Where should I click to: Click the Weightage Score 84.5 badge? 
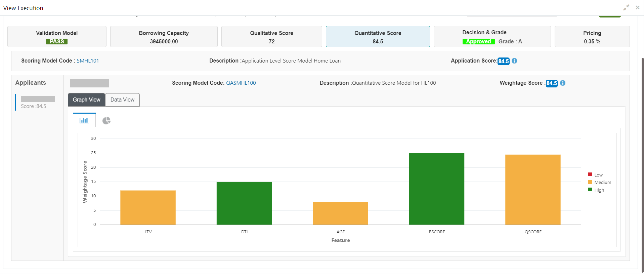point(552,83)
